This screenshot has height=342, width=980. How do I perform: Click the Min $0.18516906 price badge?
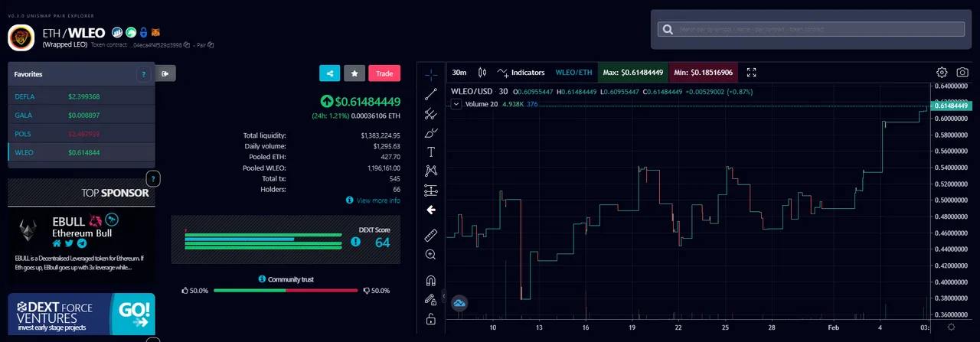[x=703, y=73]
